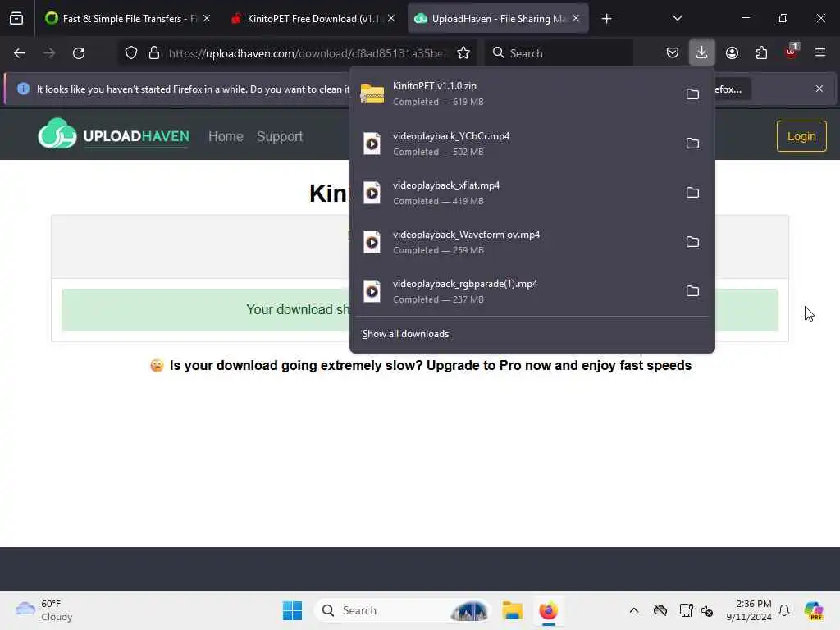Open the videoplayback_xflat.mp4 download

point(514,193)
